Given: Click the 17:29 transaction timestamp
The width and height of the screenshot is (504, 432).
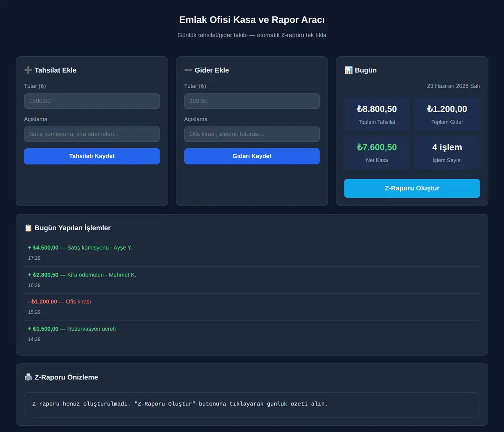Looking at the screenshot, I should click(x=34, y=258).
